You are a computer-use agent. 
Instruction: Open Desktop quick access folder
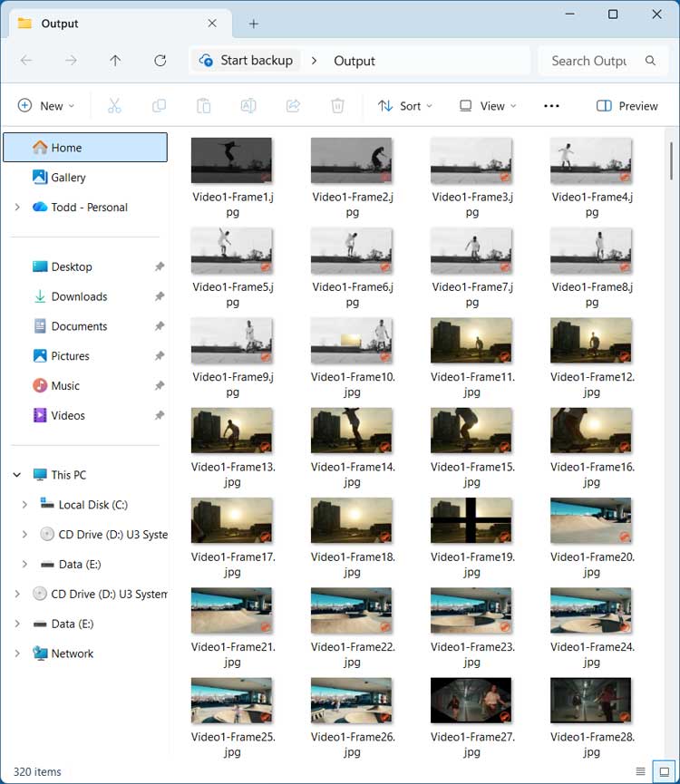tap(72, 266)
